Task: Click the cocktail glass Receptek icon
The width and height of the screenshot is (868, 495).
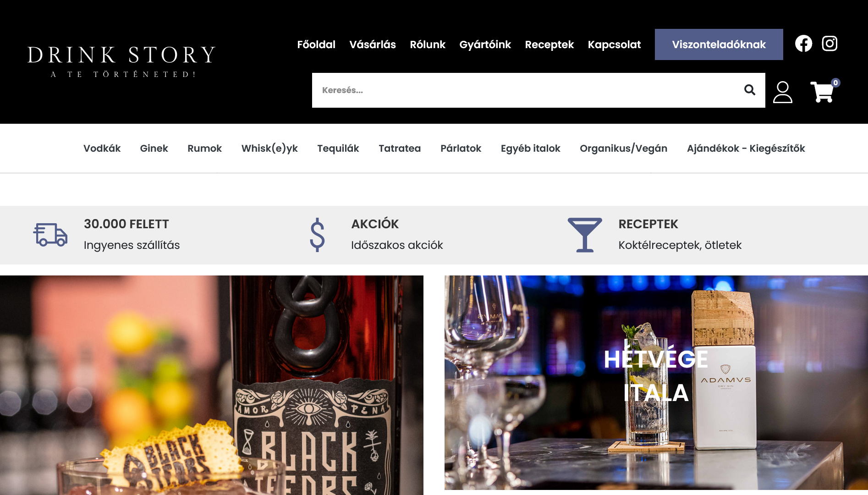Action: (585, 235)
